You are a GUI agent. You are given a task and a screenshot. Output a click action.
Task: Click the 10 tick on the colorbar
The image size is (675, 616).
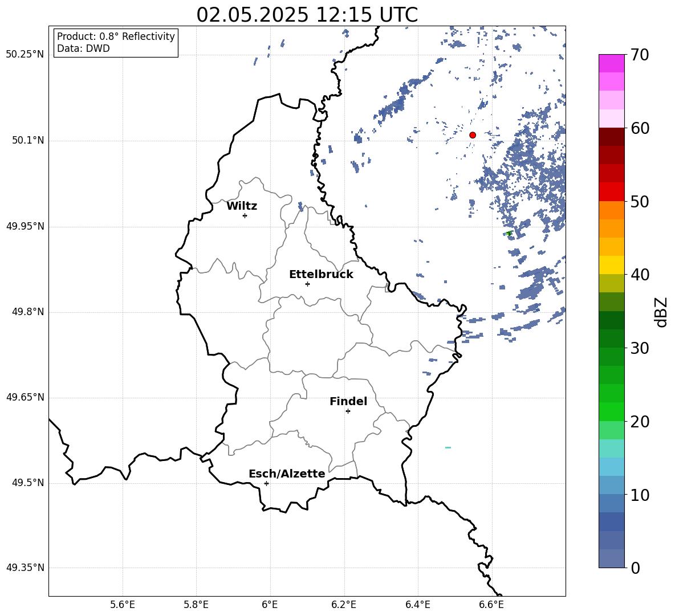pos(639,495)
